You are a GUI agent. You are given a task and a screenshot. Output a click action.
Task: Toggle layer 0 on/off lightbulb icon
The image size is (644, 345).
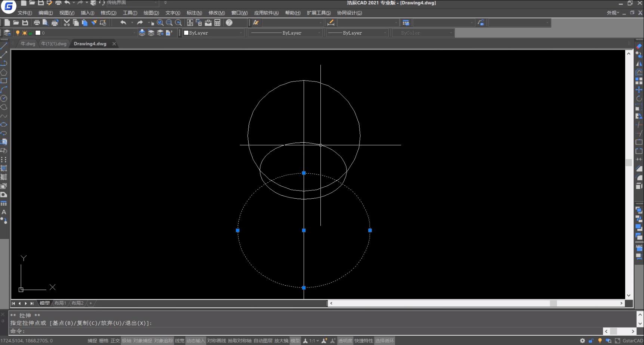[x=17, y=33]
